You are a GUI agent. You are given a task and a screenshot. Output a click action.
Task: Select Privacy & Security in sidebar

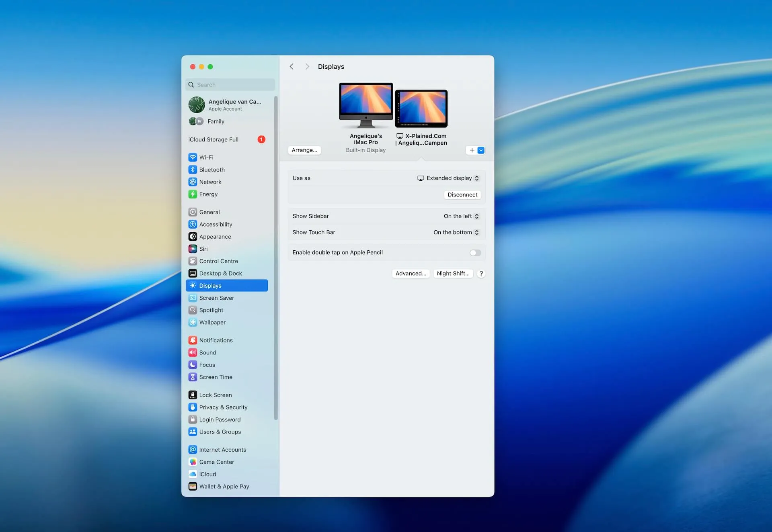coord(223,407)
